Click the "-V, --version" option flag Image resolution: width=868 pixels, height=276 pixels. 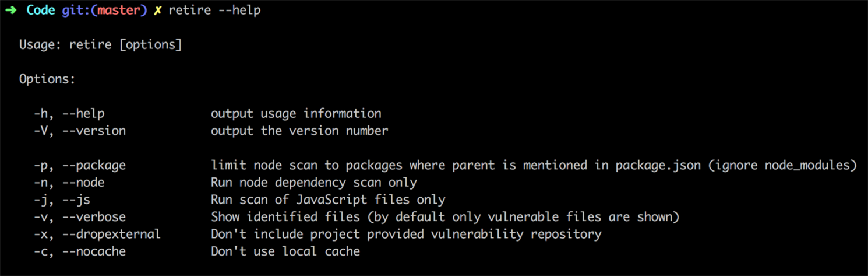[x=79, y=131]
